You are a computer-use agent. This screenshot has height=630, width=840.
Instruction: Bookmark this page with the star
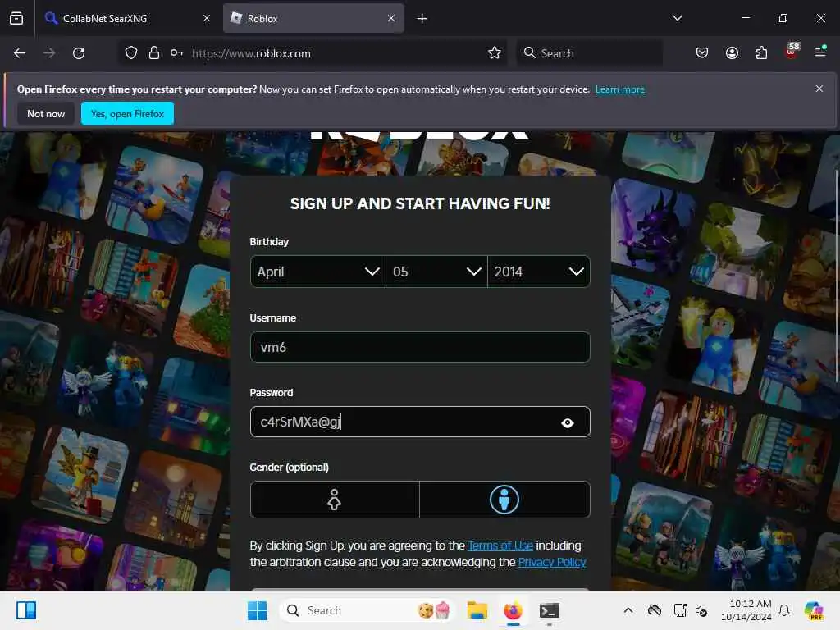pos(495,53)
